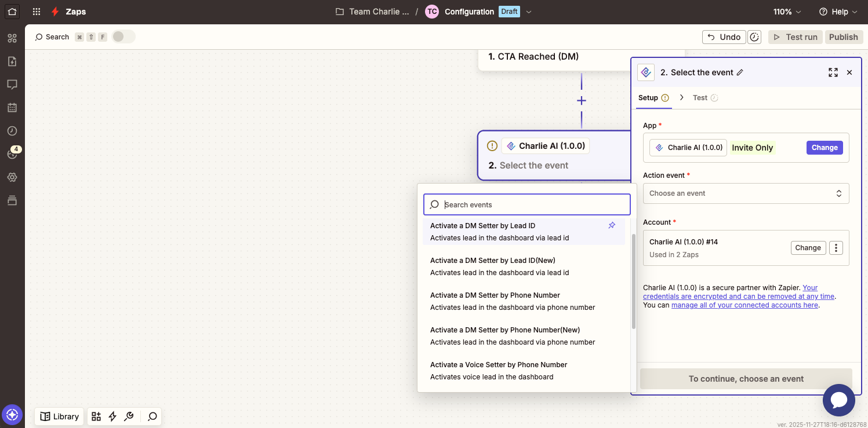Click the magnifier icon in bottom toolbar
Image resolution: width=868 pixels, height=428 pixels.
pyautogui.click(x=152, y=416)
